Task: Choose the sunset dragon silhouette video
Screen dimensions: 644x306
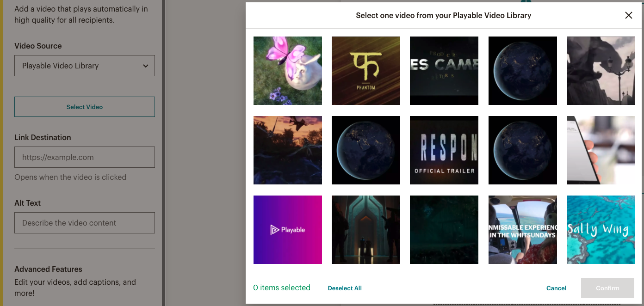Action: 288,150
